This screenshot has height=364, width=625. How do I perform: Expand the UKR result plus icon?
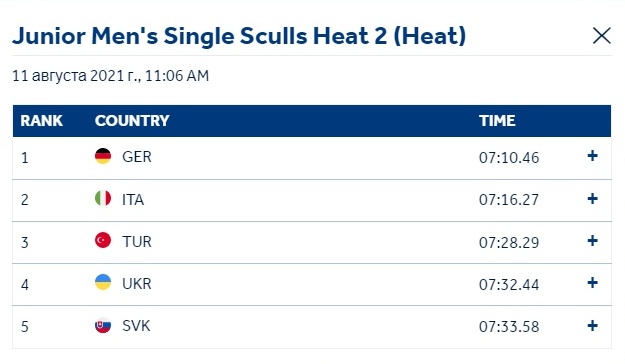[592, 283]
